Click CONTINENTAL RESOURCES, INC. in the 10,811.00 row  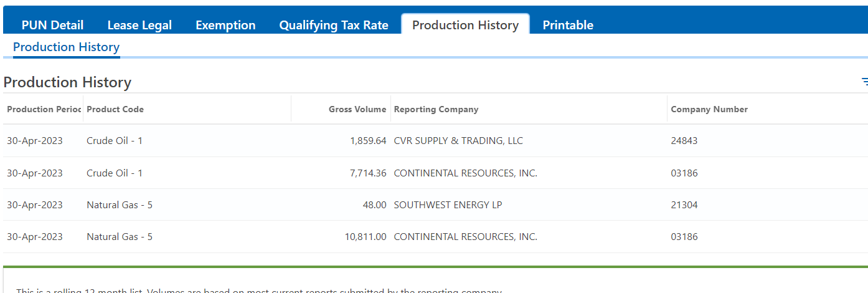(465, 237)
